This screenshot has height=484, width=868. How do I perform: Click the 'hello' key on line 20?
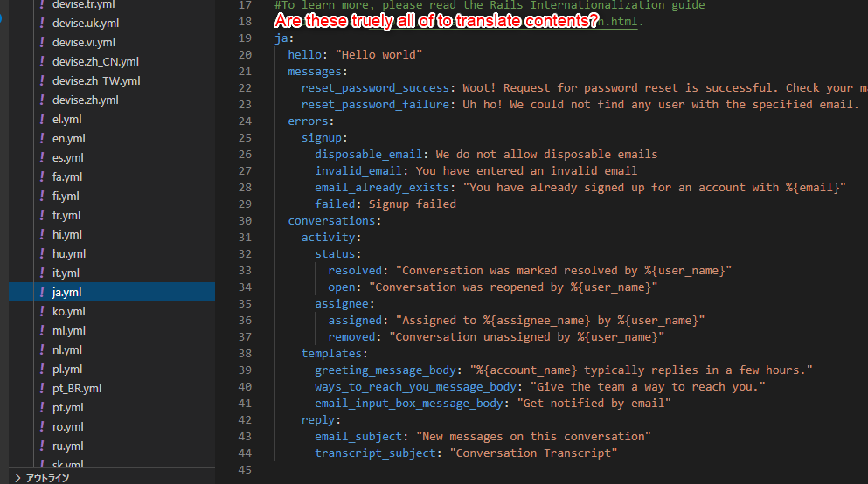pyautogui.click(x=304, y=55)
